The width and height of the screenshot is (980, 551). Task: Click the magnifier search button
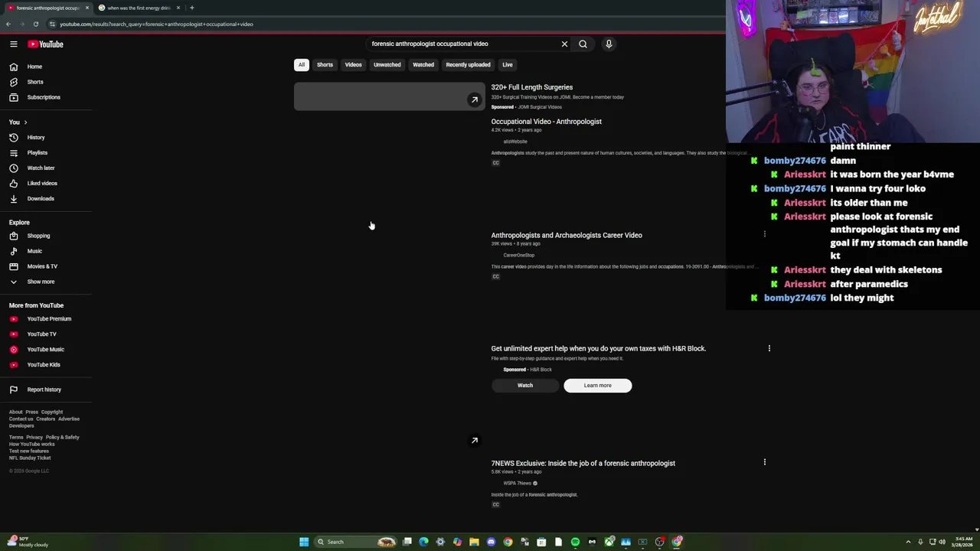click(583, 44)
